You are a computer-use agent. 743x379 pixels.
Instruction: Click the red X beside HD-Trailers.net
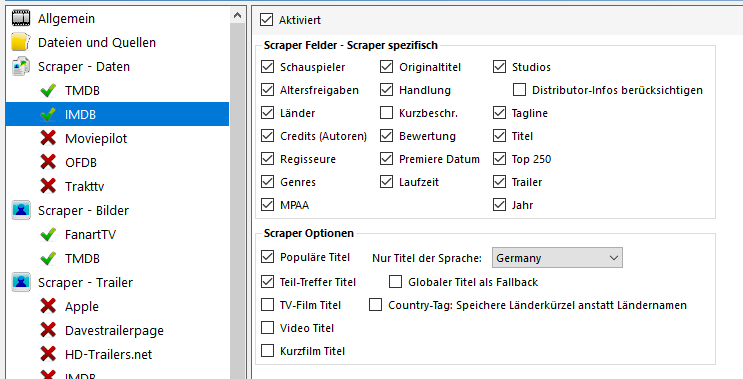(x=48, y=354)
